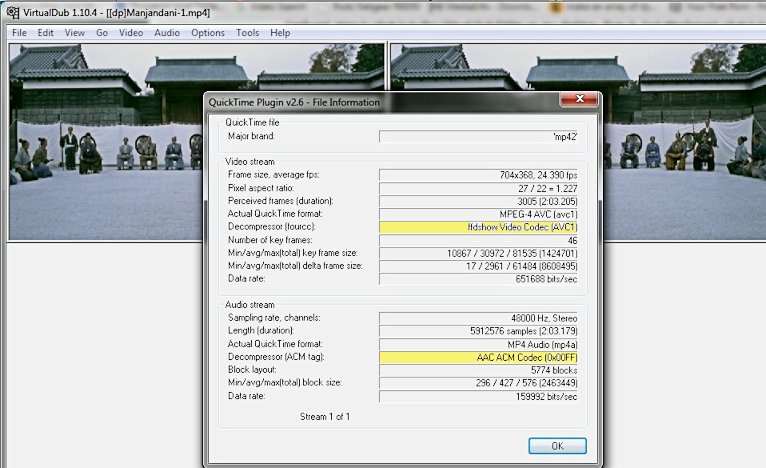Click the 'Decompressor (fourcc):' label
The width and height of the screenshot is (766, 468).
pyautogui.click(x=272, y=227)
